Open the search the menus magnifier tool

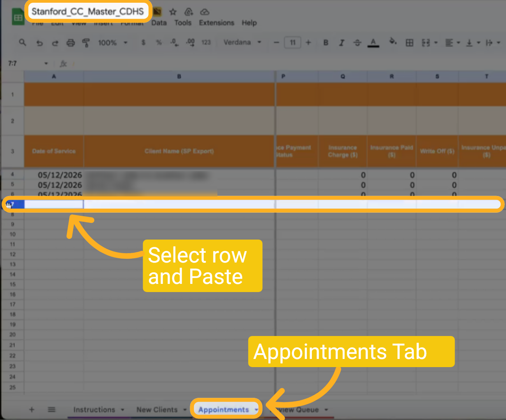point(23,42)
